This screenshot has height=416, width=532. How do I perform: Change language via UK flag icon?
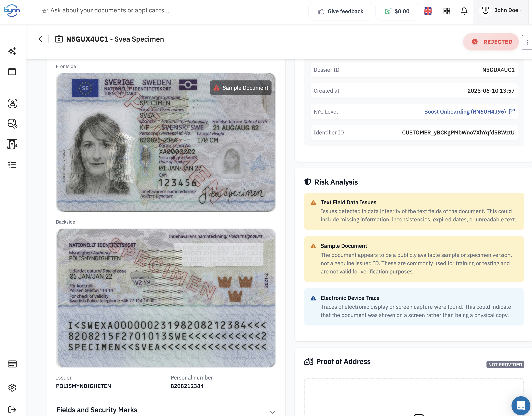point(428,11)
